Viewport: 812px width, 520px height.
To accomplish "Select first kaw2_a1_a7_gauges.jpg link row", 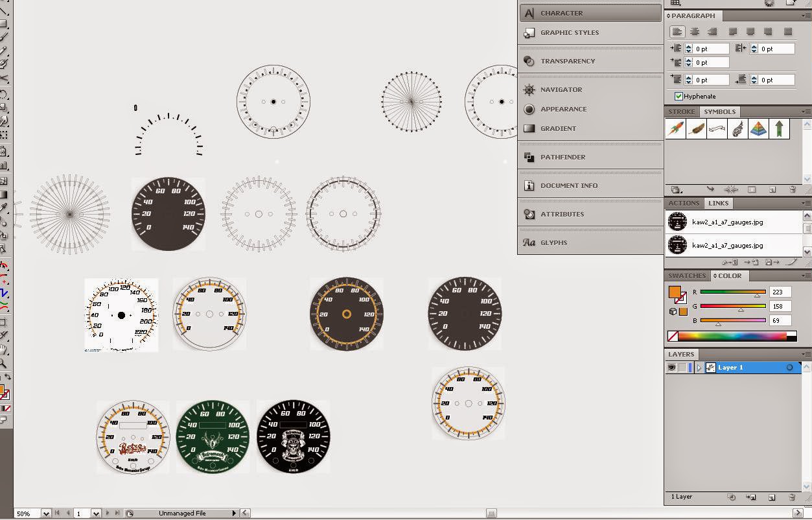I will [734, 222].
